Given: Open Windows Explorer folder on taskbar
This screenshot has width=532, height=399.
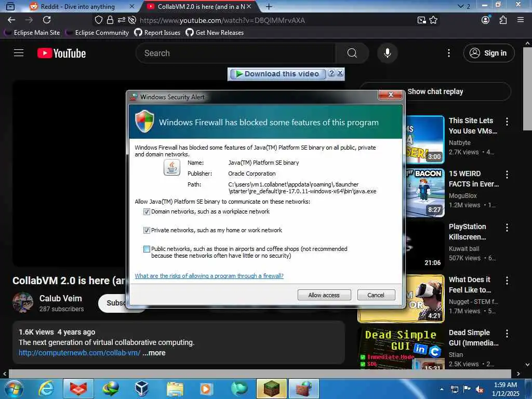Looking at the screenshot, I should [x=175, y=389].
